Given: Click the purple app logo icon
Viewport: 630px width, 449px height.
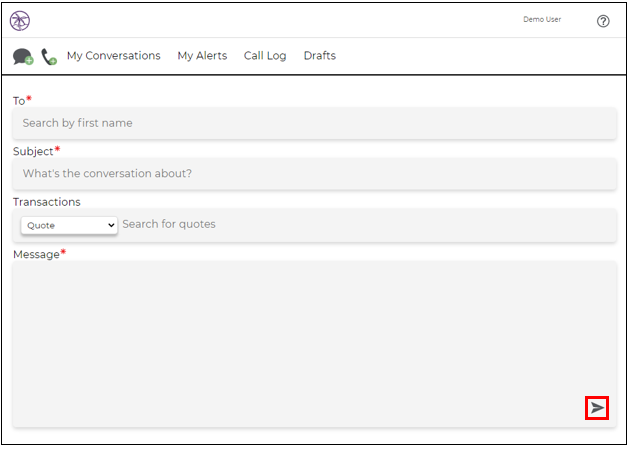Looking at the screenshot, I should 20,20.
